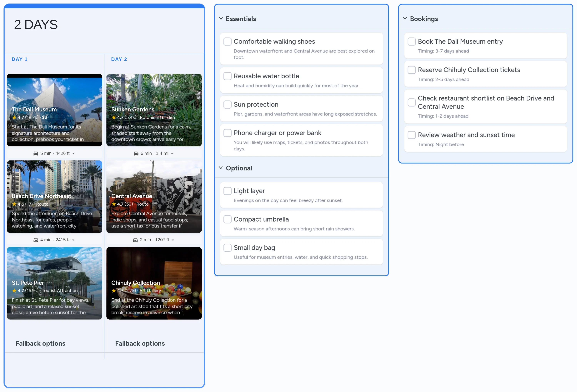Screen dimensions: 577x392
Task: Click car icon for 2 min route
Action: 135,240
